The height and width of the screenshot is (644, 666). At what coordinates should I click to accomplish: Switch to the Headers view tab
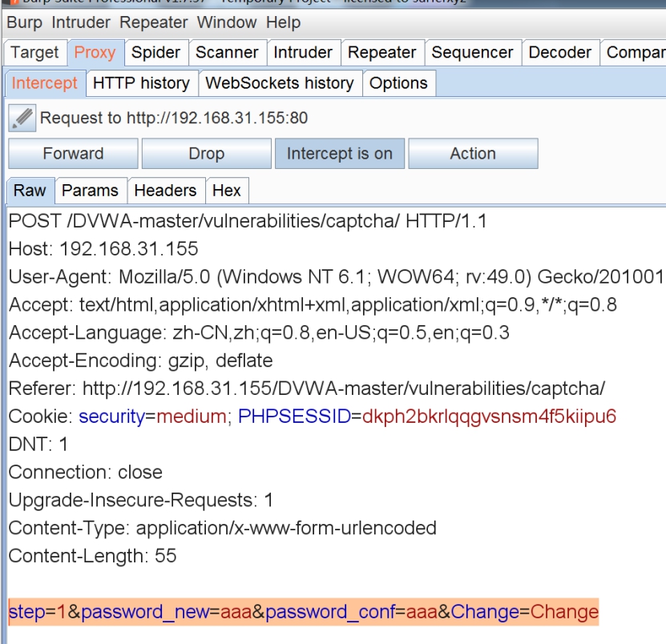coord(165,191)
